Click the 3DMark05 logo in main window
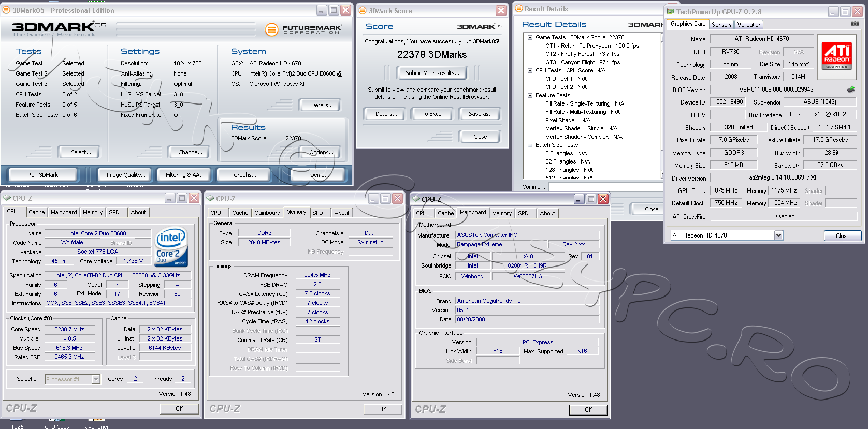 pyautogui.click(x=59, y=29)
